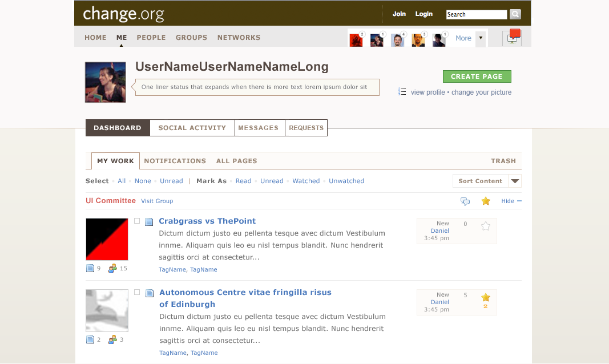Click the Visit Group link
The image size is (609, 364).
click(x=157, y=201)
